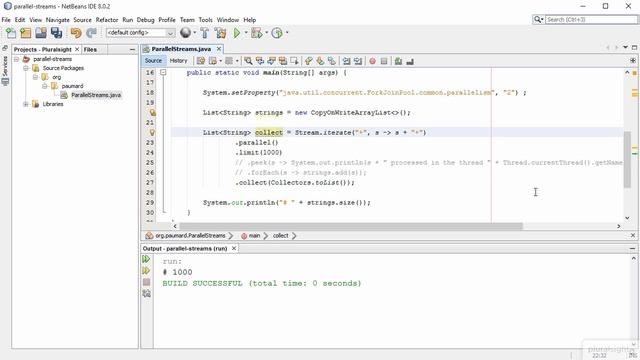The height and width of the screenshot is (360, 640).
Task: Click the grey Redo arrow
Action: point(91,33)
